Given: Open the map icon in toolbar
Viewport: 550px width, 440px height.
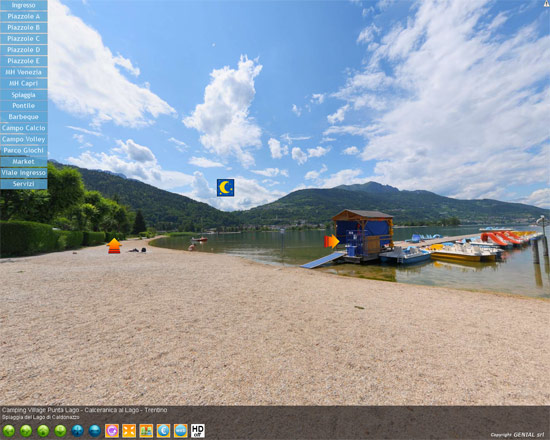Looking at the screenshot, I should (146, 431).
